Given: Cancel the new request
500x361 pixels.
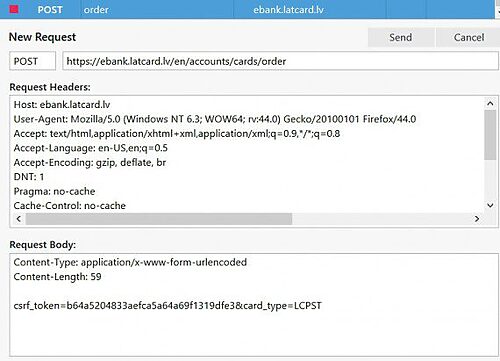Looking at the screenshot, I should [468, 37].
